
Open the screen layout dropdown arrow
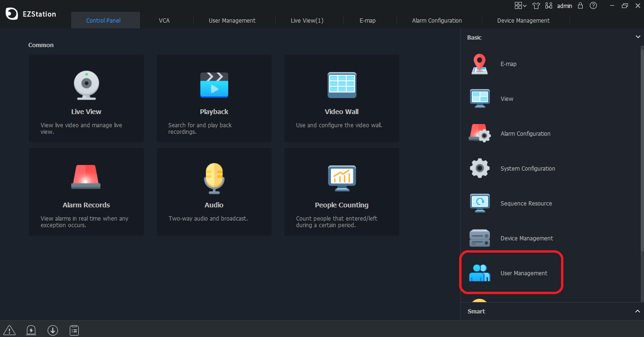coord(525,6)
